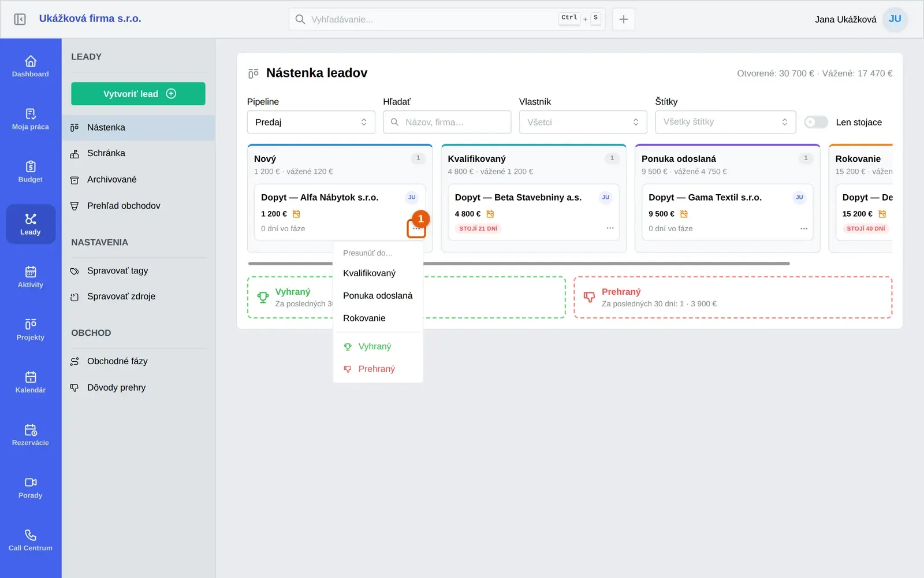The image size is (924, 578).
Task: Open Nástenka in Leady menu
Action: [x=139, y=127]
